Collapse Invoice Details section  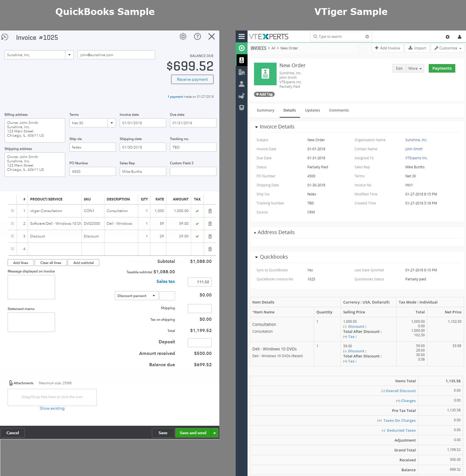[x=257, y=127]
